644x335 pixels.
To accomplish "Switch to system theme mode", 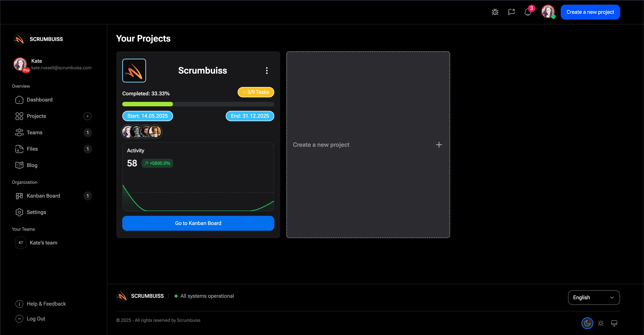I will pyautogui.click(x=614, y=323).
